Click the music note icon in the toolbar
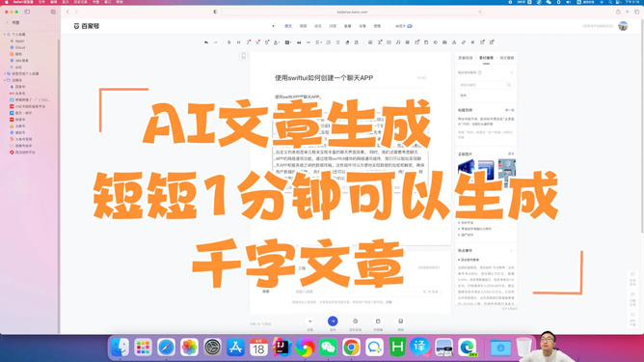 pos(398,42)
